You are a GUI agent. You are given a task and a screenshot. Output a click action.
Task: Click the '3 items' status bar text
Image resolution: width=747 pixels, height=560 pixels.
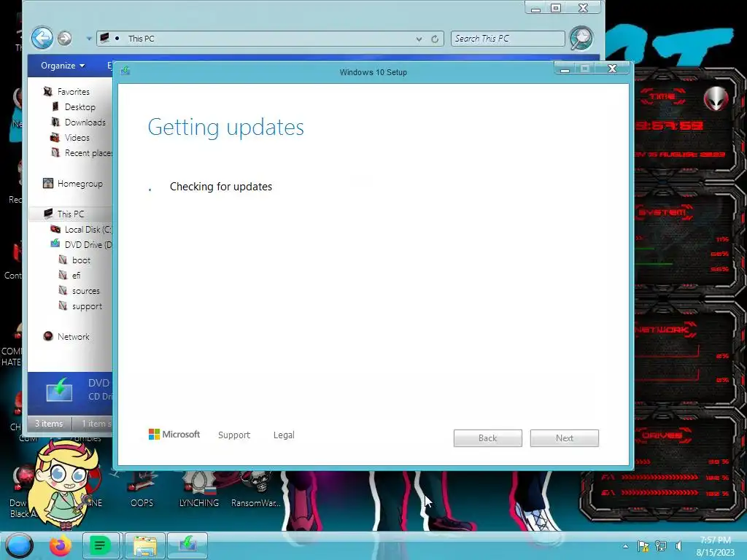pyautogui.click(x=49, y=424)
